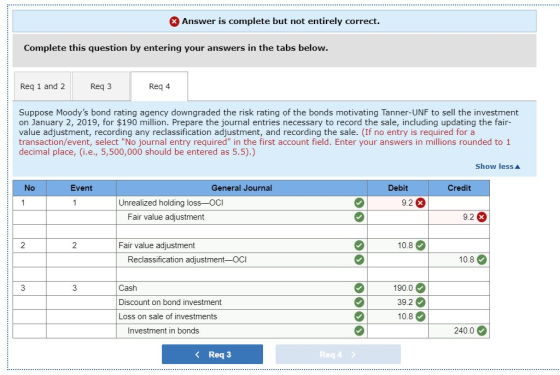
Task: Click green check beside 190.0 debit
Action: click(x=421, y=288)
